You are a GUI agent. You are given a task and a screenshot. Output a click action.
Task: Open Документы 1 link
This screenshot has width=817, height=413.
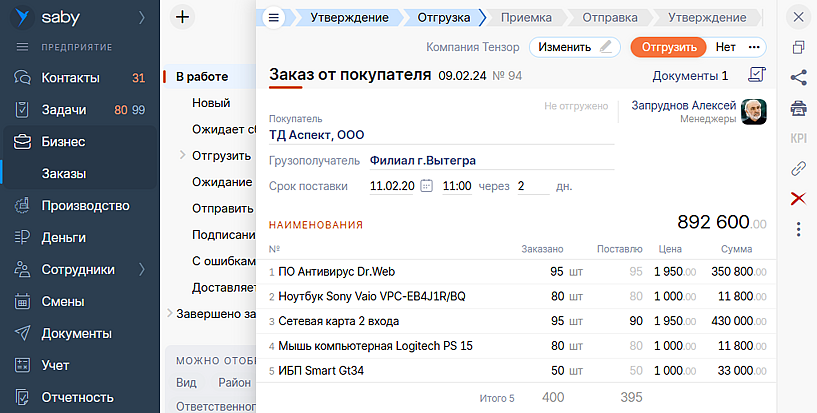(x=690, y=76)
